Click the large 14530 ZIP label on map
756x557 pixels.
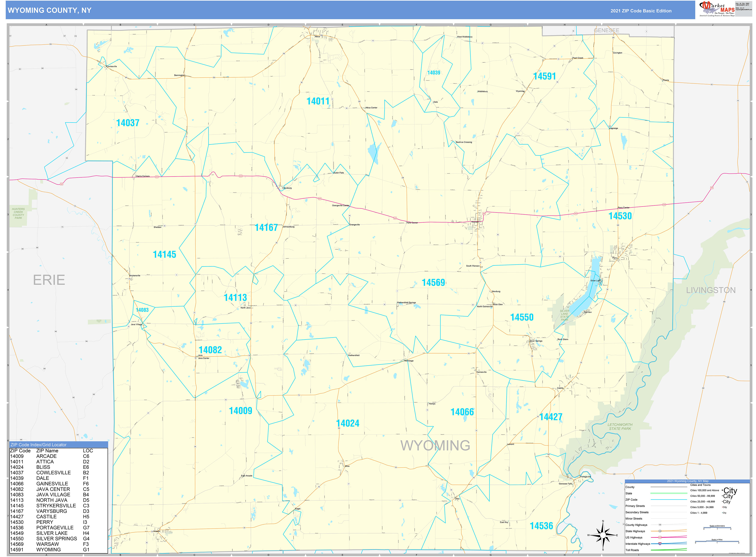pyautogui.click(x=620, y=216)
